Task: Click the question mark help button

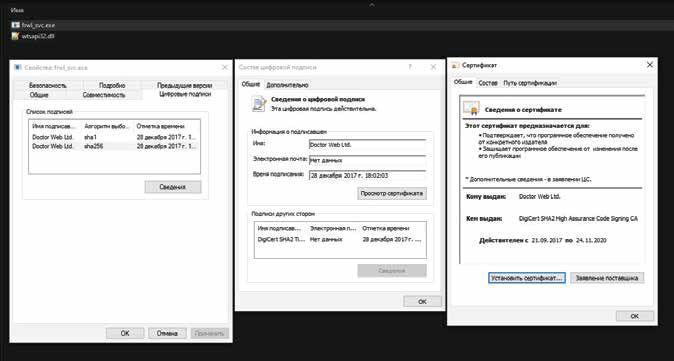Action: pyautogui.click(x=410, y=67)
